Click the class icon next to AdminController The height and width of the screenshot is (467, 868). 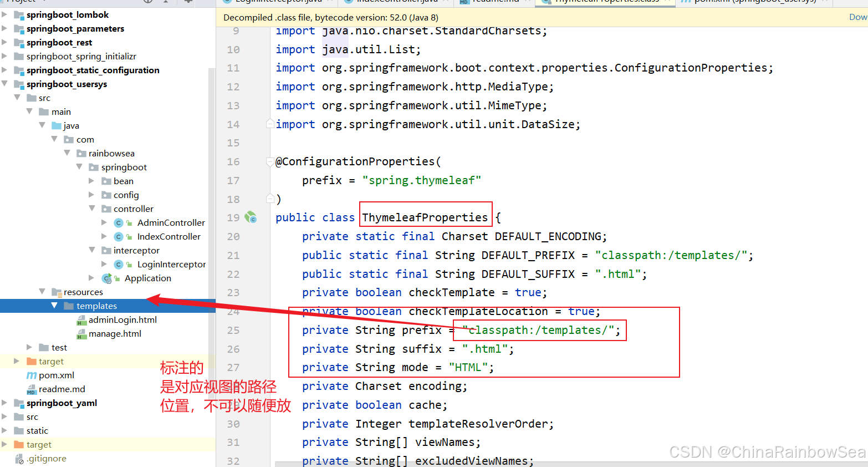(118, 222)
